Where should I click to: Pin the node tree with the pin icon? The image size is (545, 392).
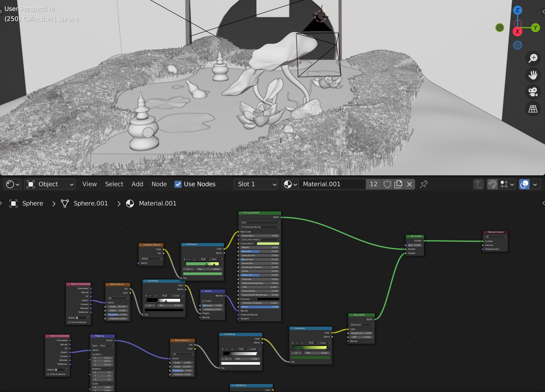point(424,184)
